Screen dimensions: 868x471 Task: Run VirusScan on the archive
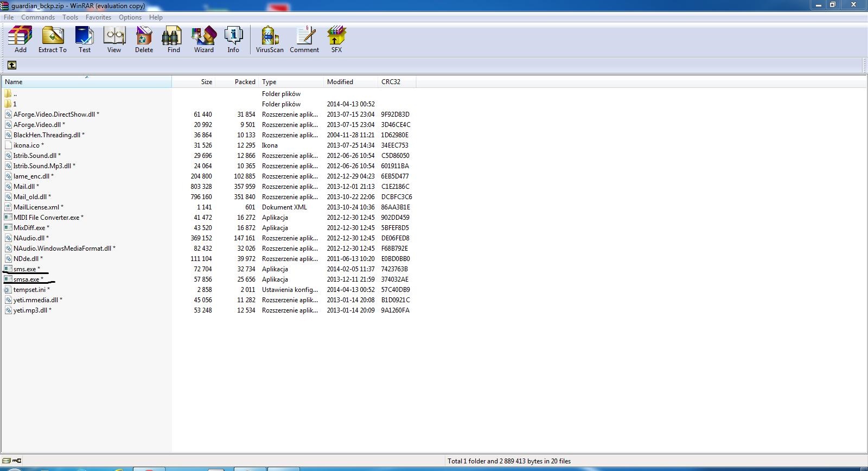(x=270, y=40)
